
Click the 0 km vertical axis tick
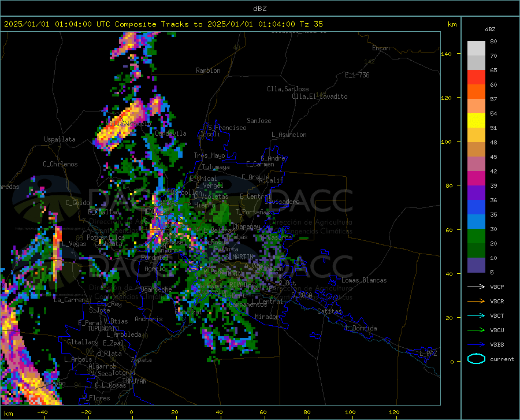452,362
